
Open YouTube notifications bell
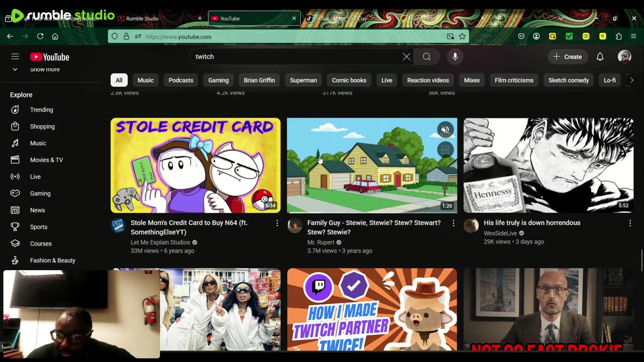tap(600, 57)
